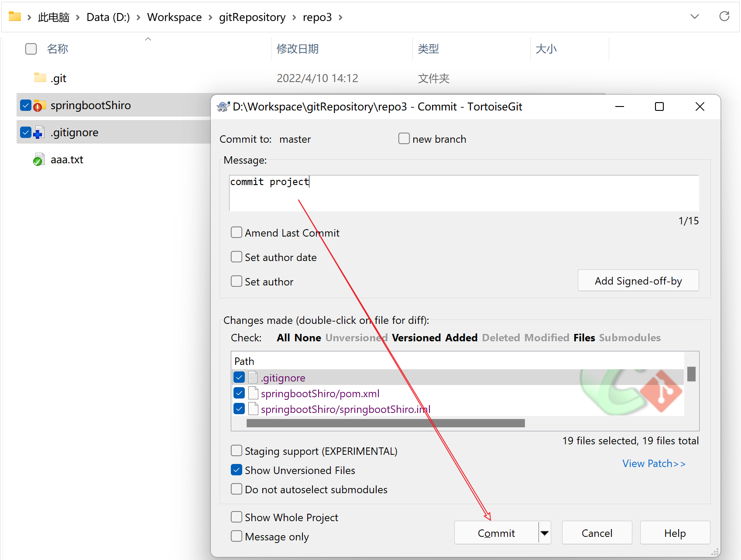Screen dimensions: 741x560
Task: Click the springbootShiro folder icon with red overlay
Action: (40, 106)
